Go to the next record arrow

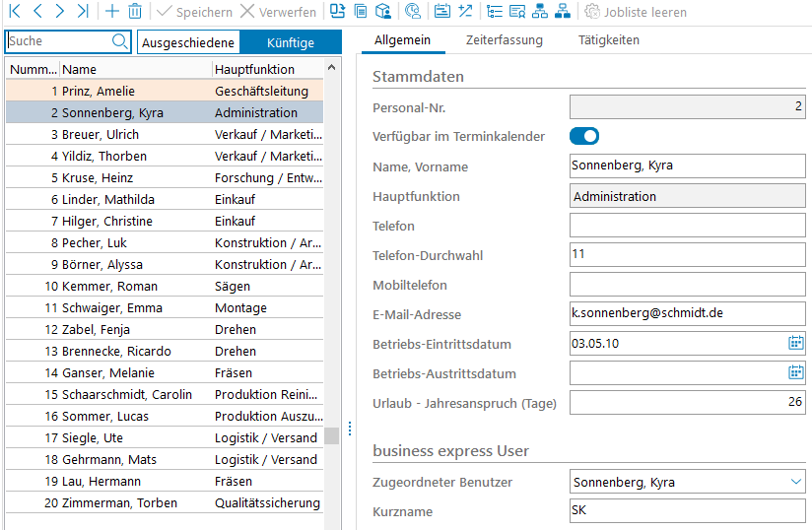(x=60, y=12)
